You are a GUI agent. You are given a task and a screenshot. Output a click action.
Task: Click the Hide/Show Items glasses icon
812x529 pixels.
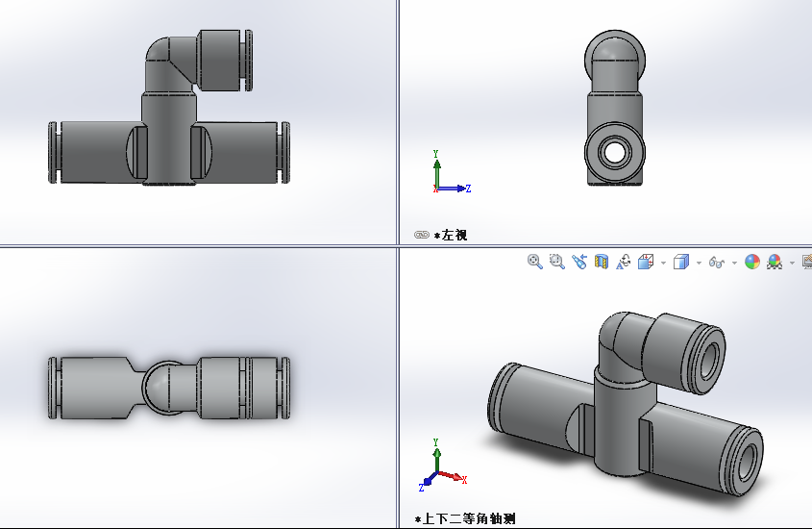[716, 262]
